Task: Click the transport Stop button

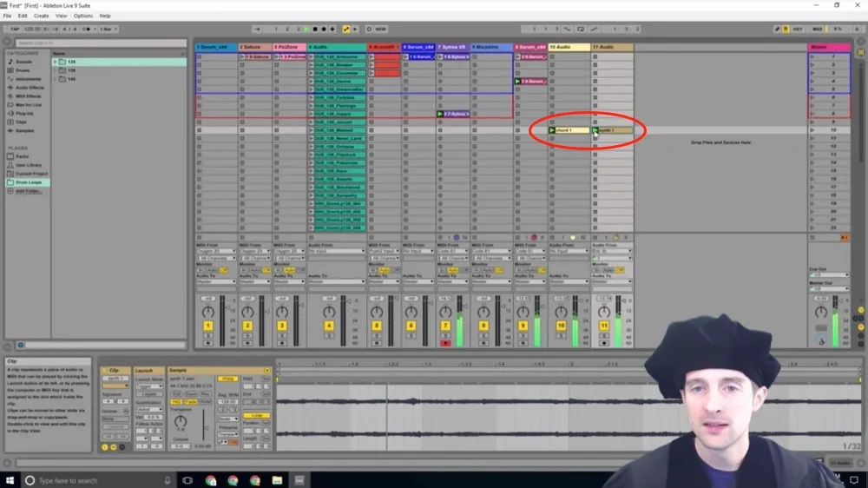Action: click(x=315, y=29)
